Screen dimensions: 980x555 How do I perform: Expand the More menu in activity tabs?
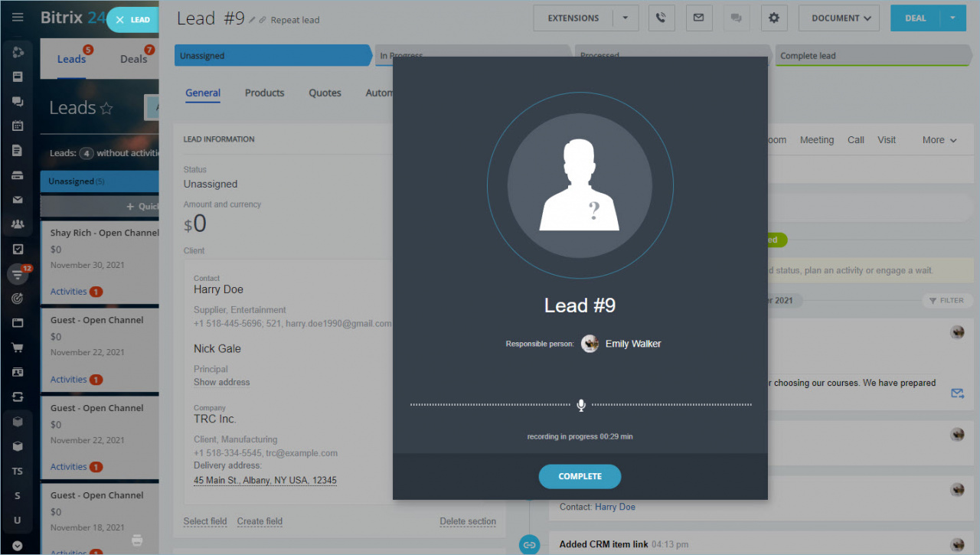(939, 140)
